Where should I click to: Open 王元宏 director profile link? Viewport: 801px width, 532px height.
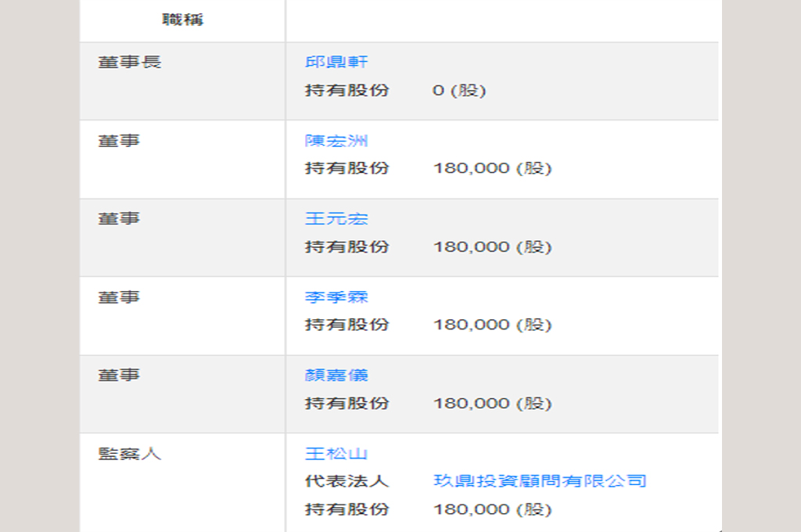(336, 219)
